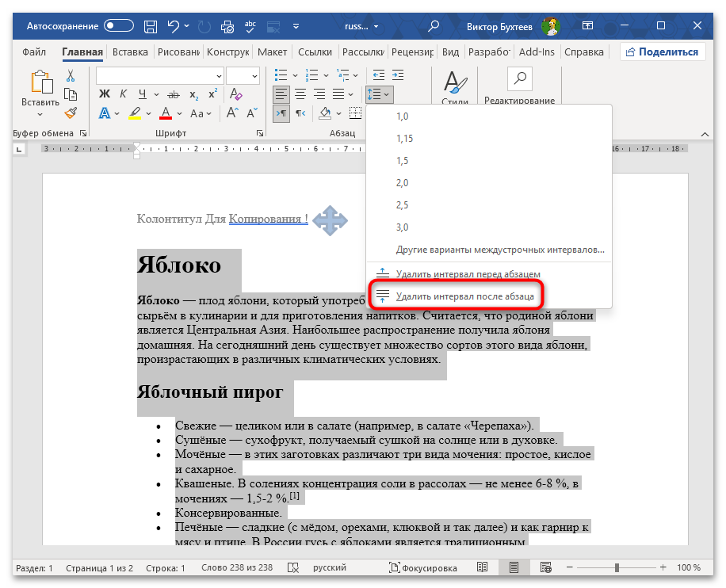Click the Cut scissors icon
Screen dimensions: 726x588
tap(71, 75)
